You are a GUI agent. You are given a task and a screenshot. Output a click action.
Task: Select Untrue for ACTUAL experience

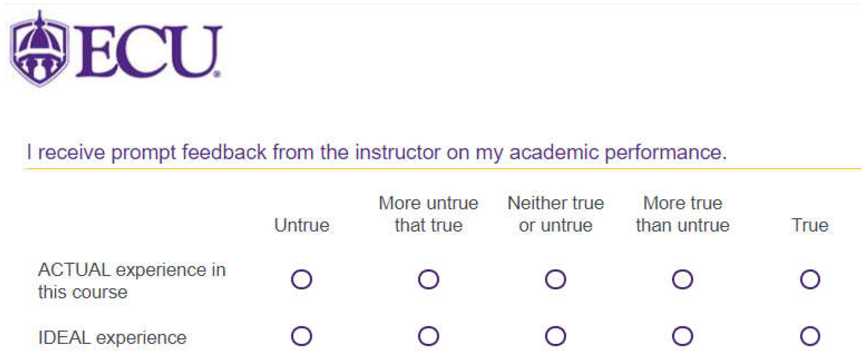tap(301, 279)
